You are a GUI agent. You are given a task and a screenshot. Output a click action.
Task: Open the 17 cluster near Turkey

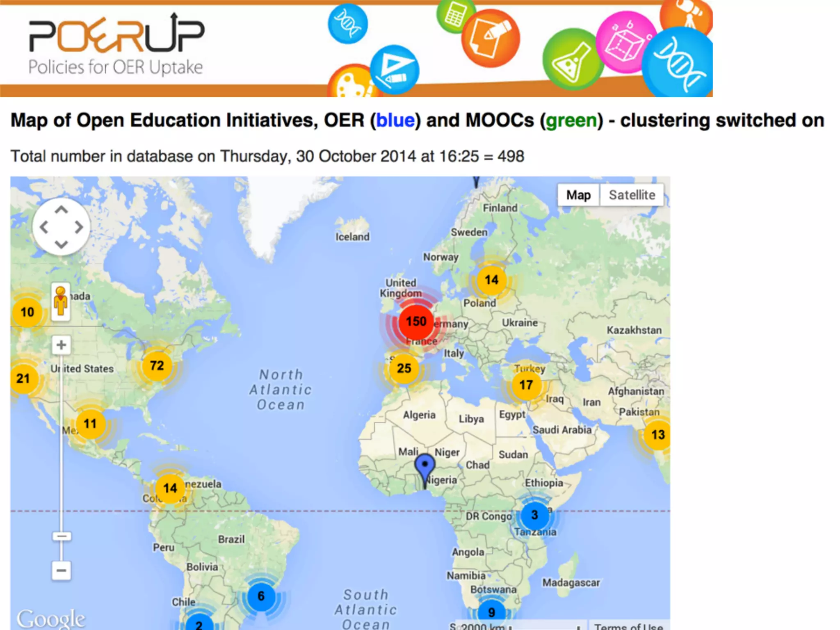[x=526, y=385]
